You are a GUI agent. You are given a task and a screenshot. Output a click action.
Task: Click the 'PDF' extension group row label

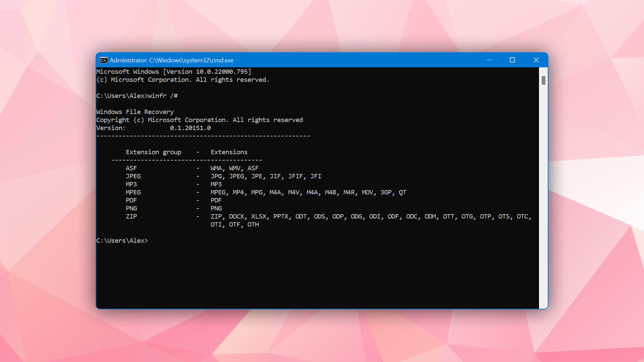click(x=131, y=200)
